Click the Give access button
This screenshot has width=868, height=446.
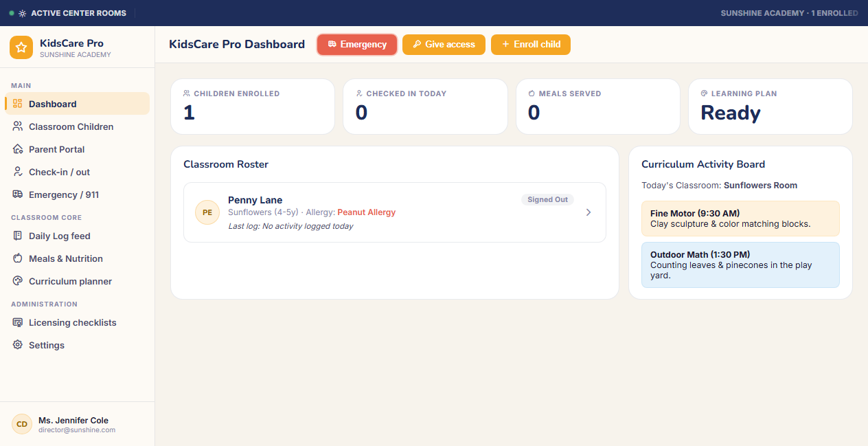(x=444, y=45)
